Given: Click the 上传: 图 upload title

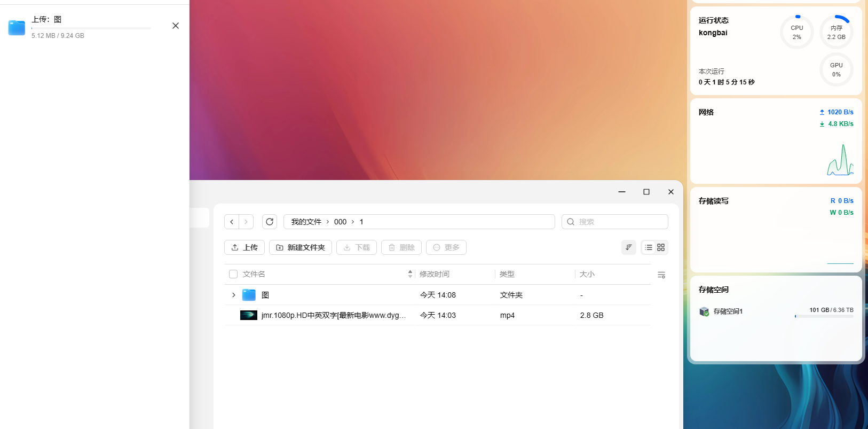Looking at the screenshot, I should (x=47, y=19).
